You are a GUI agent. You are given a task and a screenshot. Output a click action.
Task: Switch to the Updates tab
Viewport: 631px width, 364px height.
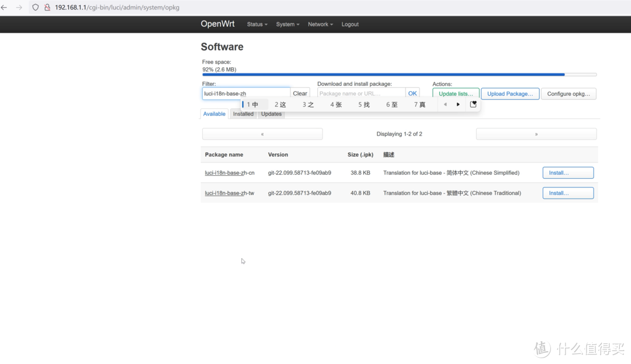click(271, 114)
